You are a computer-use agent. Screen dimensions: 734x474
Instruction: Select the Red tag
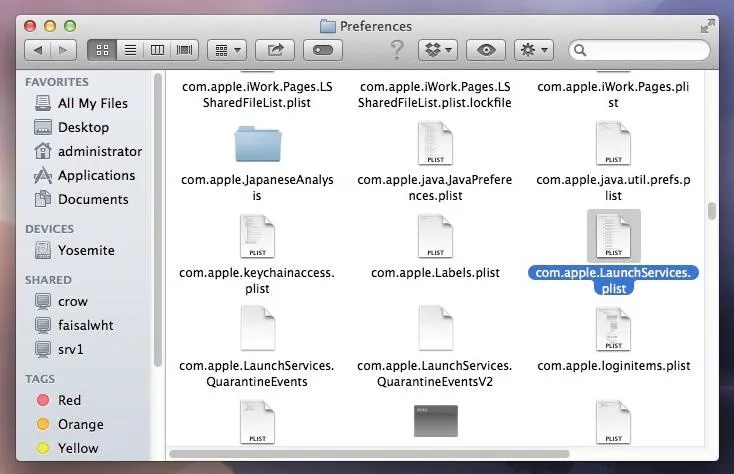coord(58,400)
